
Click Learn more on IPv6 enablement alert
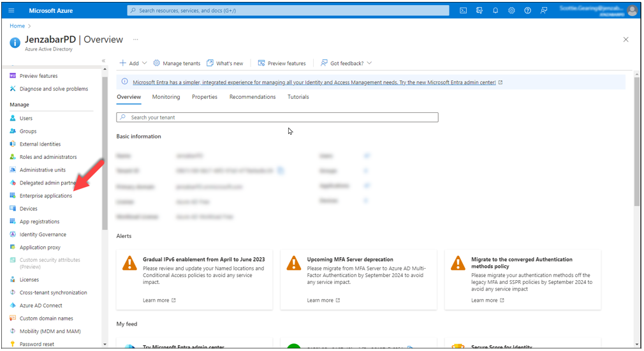(x=159, y=300)
